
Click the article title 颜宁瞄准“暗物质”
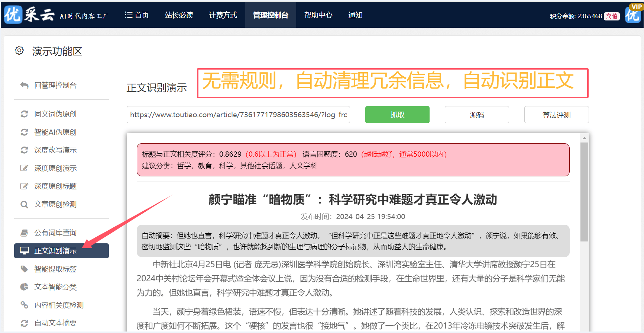pos(353,200)
